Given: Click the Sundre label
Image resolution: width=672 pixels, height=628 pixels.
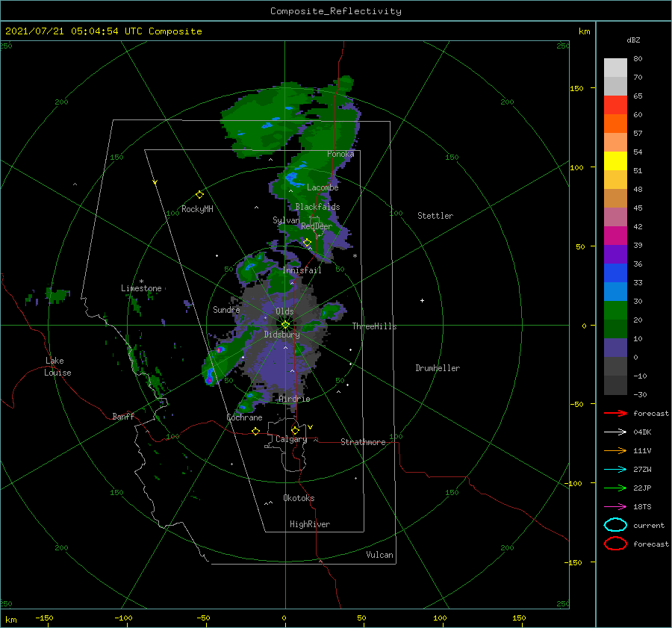Looking at the screenshot, I should pos(226,310).
